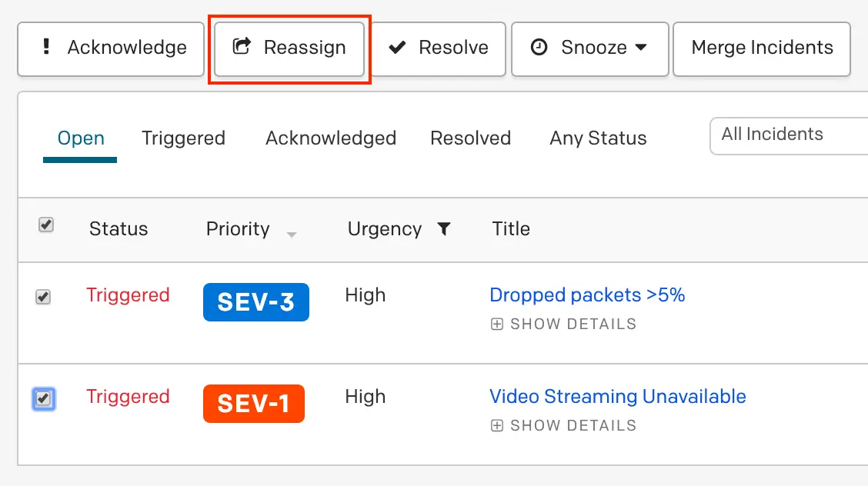Resolve the selected incidents
The width and height of the screenshot is (868, 486).
[x=438, y=48]
